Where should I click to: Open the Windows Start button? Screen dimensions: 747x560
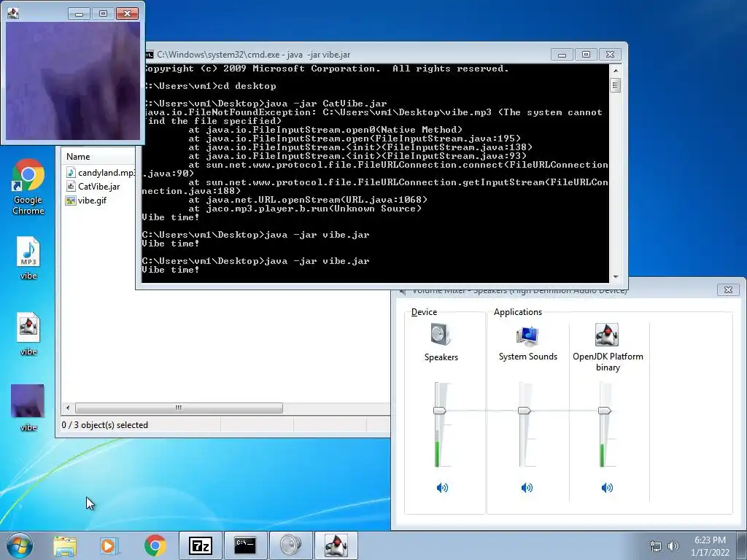coord(20,545)
